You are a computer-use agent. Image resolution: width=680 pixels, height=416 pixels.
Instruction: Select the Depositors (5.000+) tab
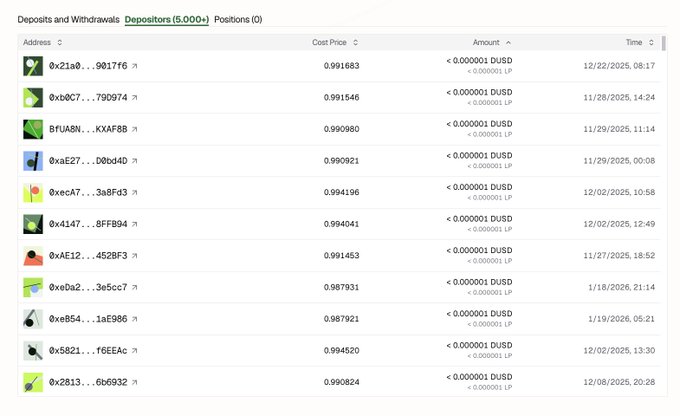167,20
